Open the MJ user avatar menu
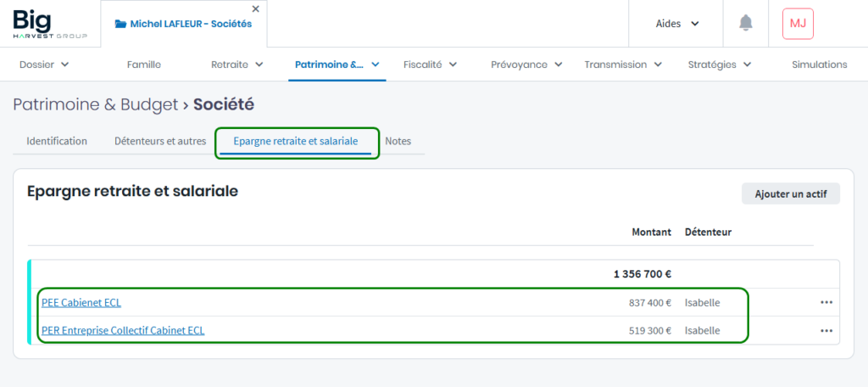Image resolution: width=868 pixels, height=387 pixels. [798, 24]
